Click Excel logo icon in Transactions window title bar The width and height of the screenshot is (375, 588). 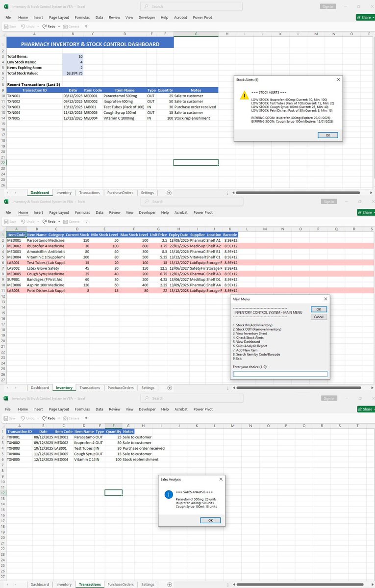click(x=6, y=398)
